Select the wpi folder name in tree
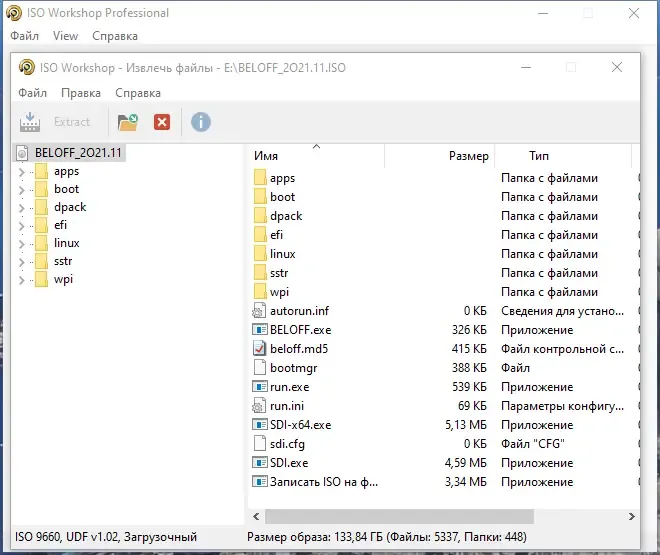660x555 pixels. pyautogui.click(x=63, y=279)
